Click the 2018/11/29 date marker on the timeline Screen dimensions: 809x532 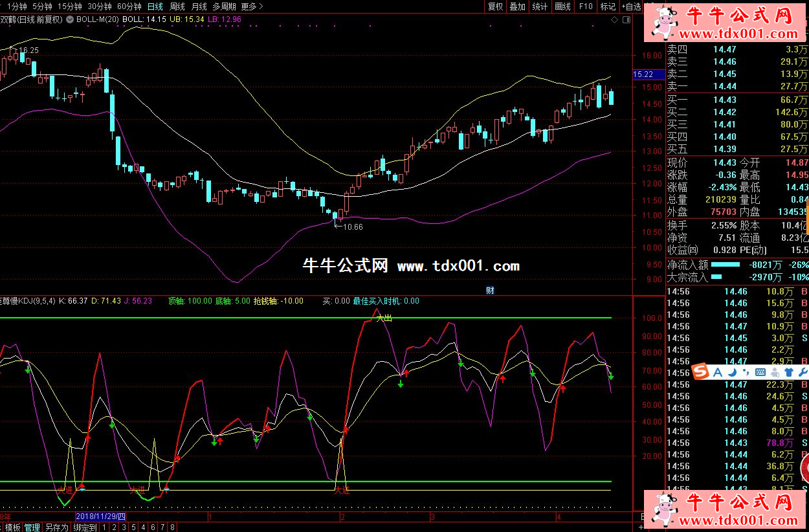coord(100,516)
